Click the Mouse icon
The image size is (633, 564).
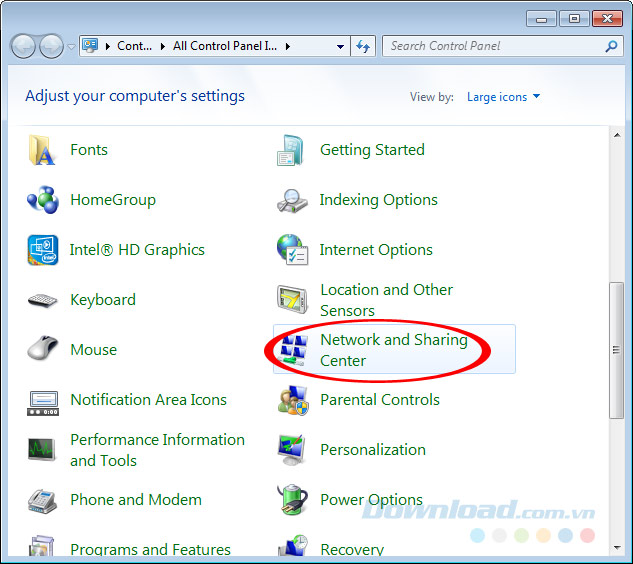43,348
